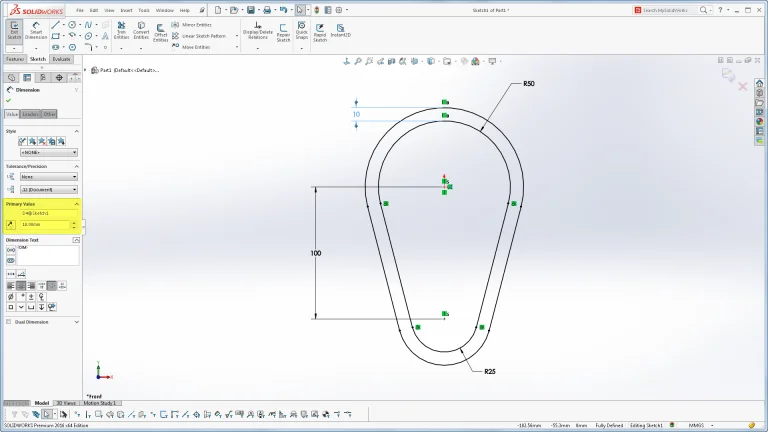Select the Offset Entities tool
The image size is (768, 432).
[x=161, y=31]
